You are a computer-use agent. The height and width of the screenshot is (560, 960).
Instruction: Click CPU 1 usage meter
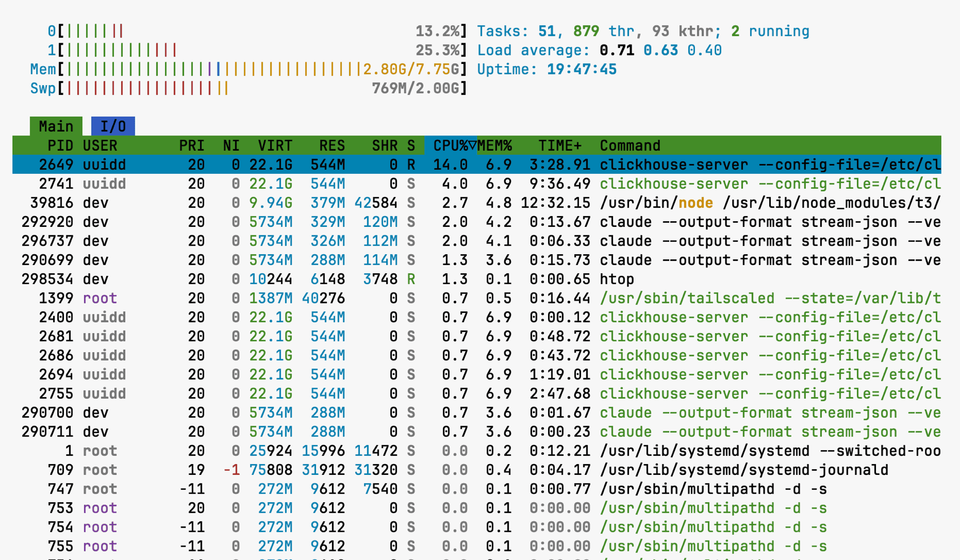coord(257,50)
